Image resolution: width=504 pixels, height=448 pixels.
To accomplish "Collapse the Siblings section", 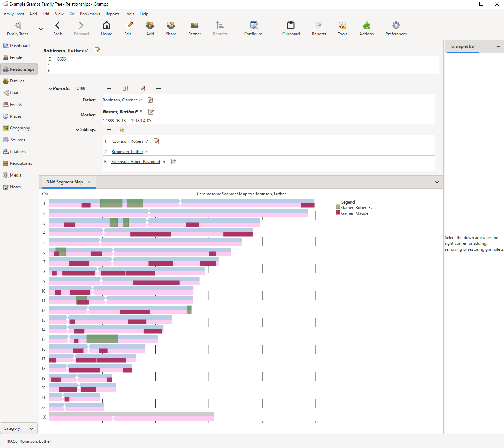I will pos(77,130).
